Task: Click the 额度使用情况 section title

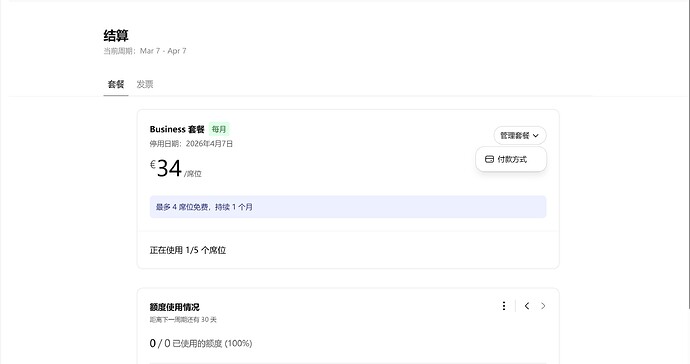Action: 174,307
